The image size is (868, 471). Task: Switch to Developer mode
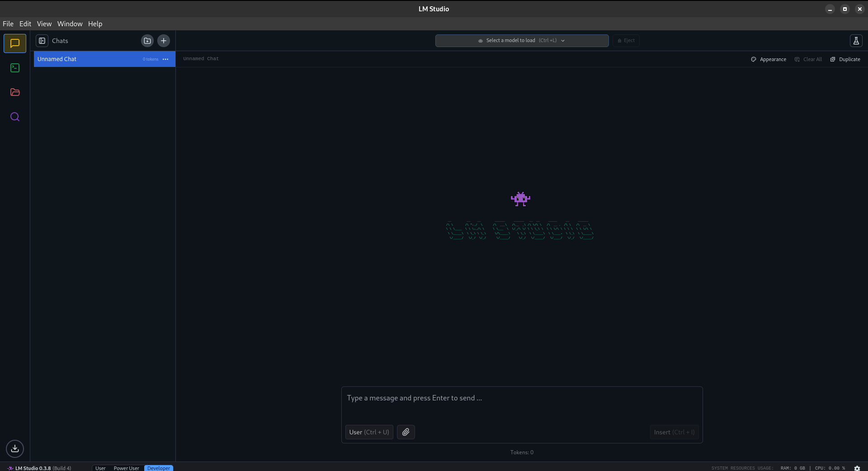159,468
